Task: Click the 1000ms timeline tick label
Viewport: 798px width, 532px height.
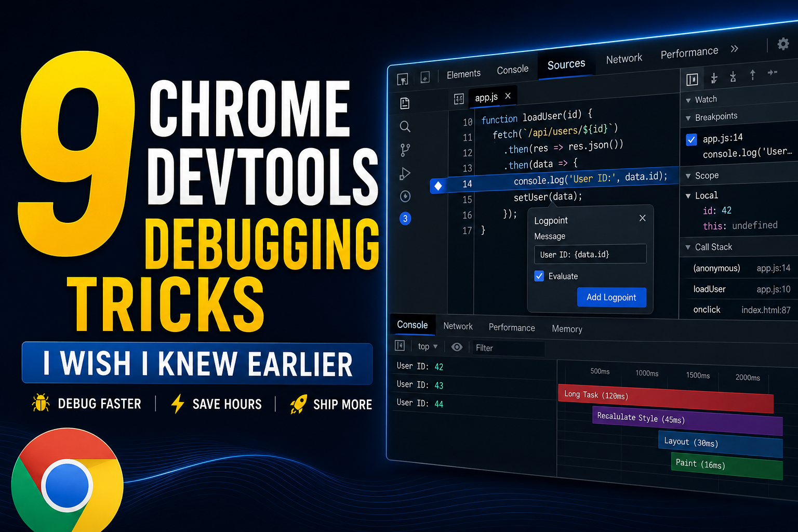Action: click(x=647, y=373)
